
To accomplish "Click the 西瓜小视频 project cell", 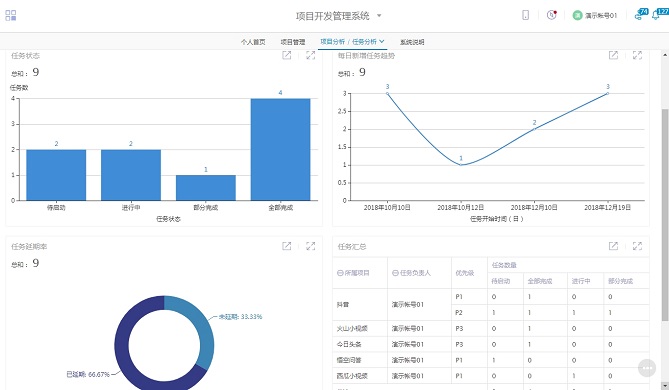I will [360, 376].
